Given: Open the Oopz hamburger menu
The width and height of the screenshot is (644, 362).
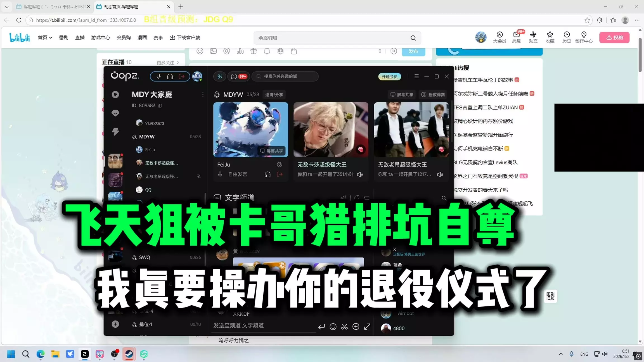Looking at the screenshot, I should (416, 76).
